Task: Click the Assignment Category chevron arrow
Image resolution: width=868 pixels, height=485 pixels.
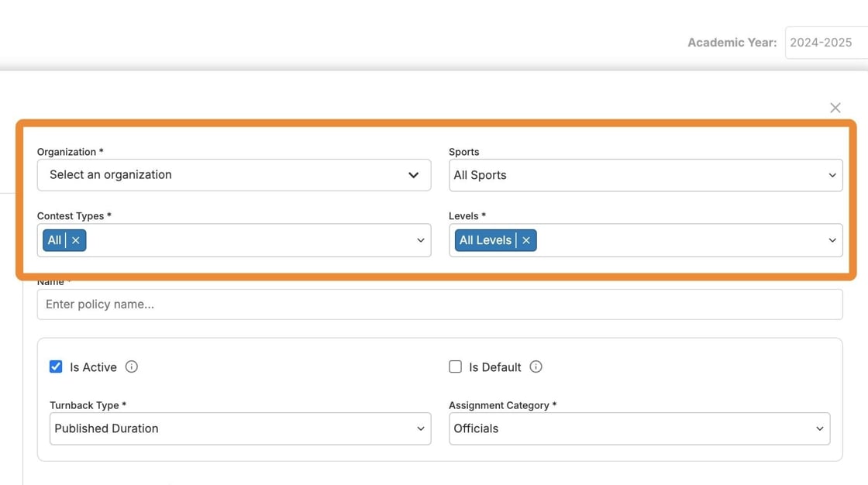Action: click(820, 428)
